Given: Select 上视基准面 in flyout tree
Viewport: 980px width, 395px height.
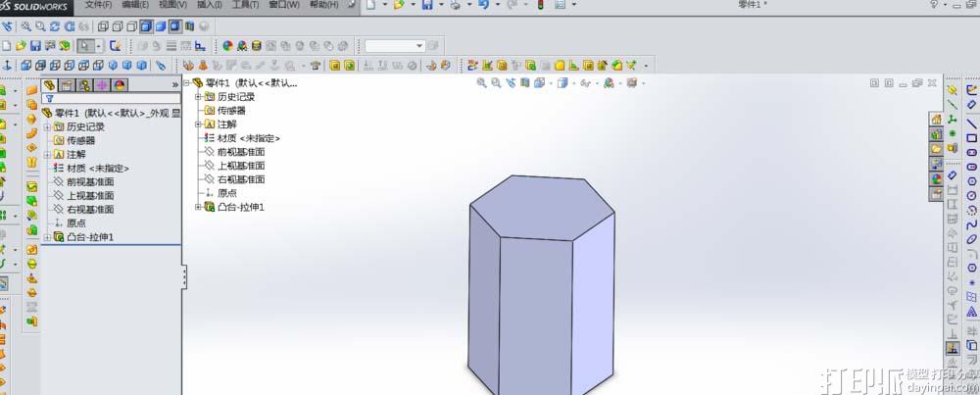Looking at the screenshot, I should [x=241, y=166].
